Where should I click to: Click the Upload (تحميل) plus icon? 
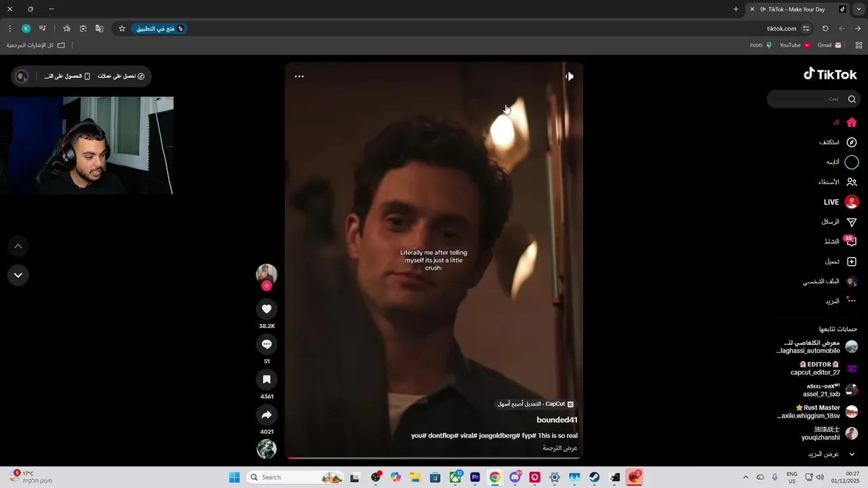[x=852, y=262]
